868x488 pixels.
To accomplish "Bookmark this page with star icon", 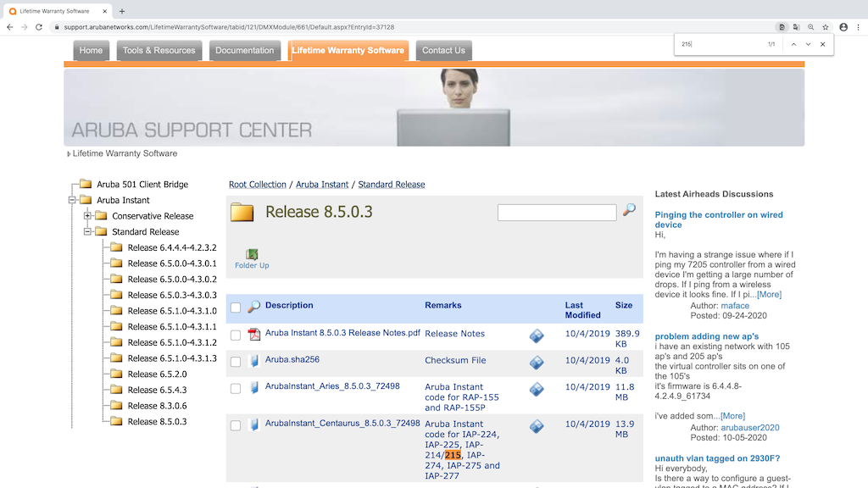I will [825, 27].
